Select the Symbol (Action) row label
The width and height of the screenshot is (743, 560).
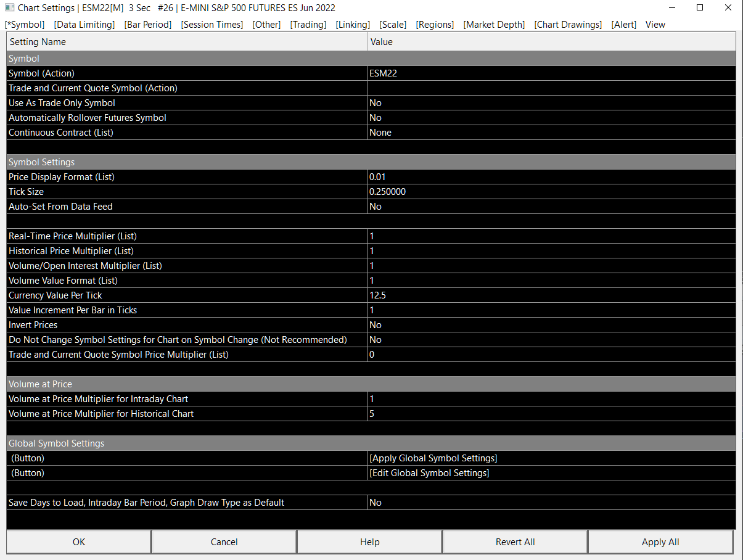click(x=41, y=73)
